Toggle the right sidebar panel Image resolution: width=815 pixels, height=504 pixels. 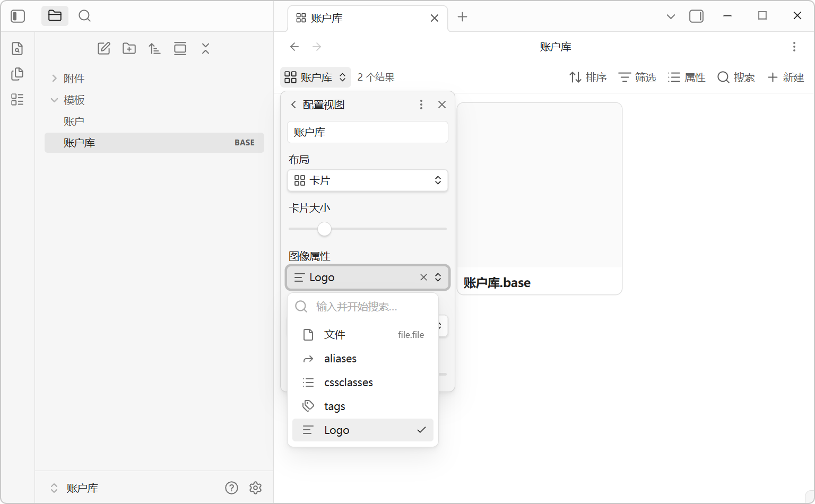coord(696,16)
